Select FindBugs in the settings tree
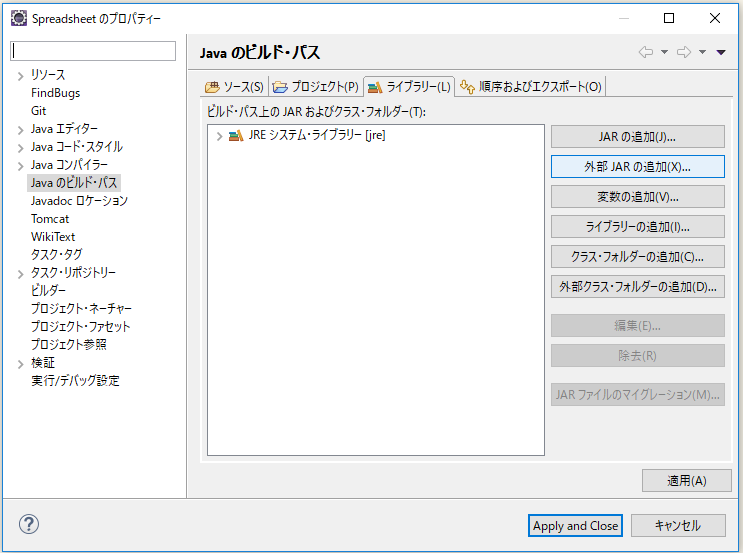 pos(55,93)
